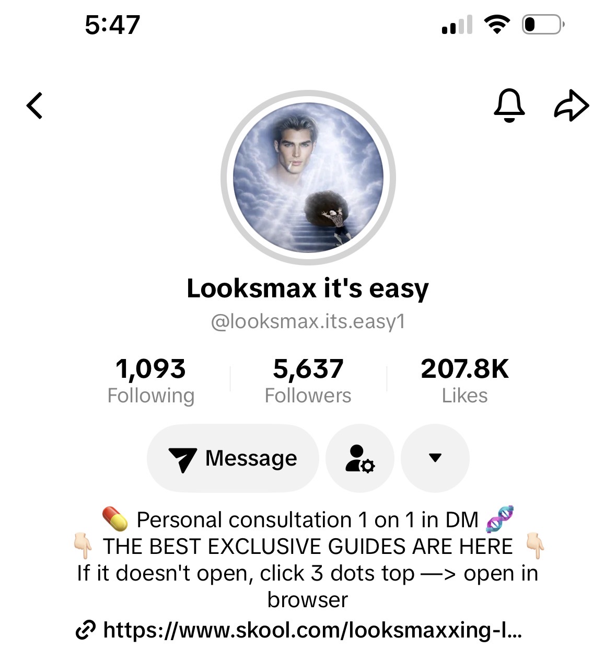The height and width of the screenshot is (672, 616).
Task: Open the profile picture thumbnail
Action: point(308,178)
